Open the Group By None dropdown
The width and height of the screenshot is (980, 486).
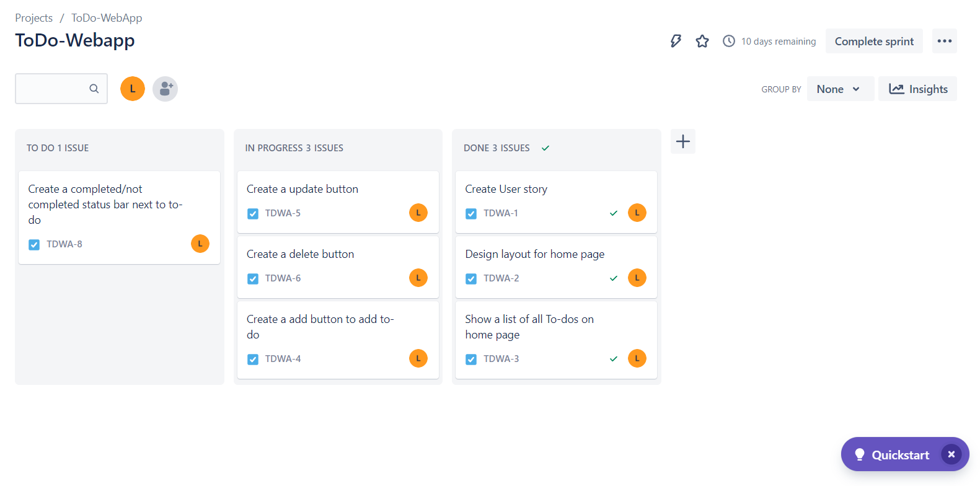[840, 89]
